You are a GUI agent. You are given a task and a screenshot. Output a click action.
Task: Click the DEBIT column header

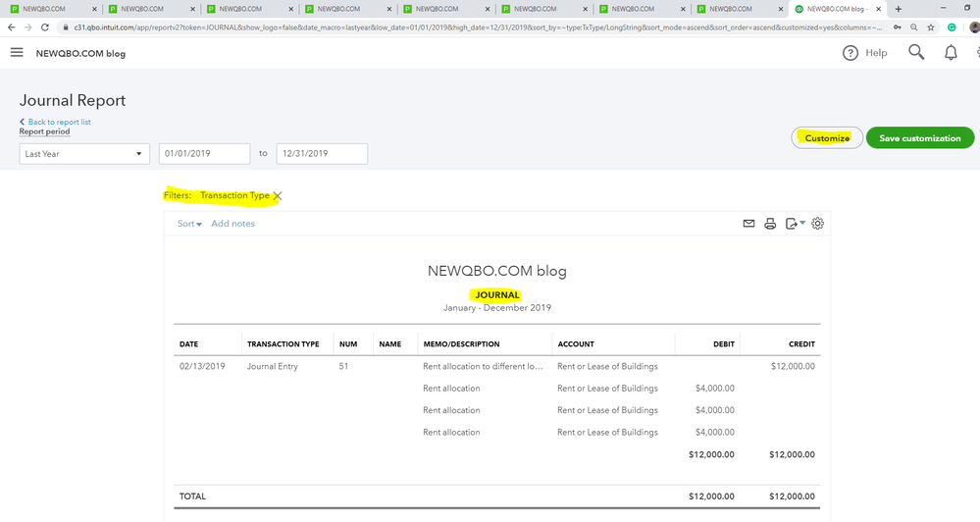(724, 343)
